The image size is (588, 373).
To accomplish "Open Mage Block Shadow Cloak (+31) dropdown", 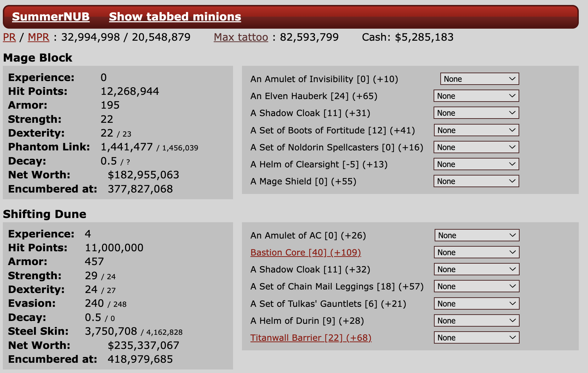I will [x=476, y=113].
